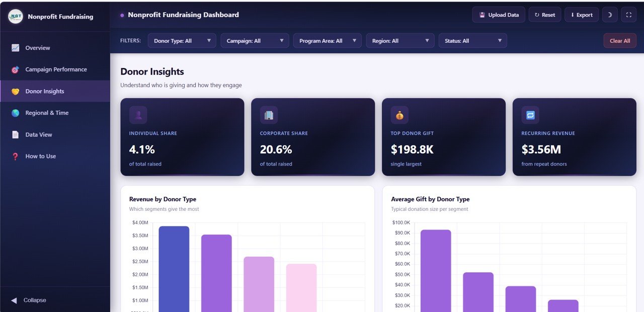
Task: Enable fullscreen view
Action: (x=628, y=15)
